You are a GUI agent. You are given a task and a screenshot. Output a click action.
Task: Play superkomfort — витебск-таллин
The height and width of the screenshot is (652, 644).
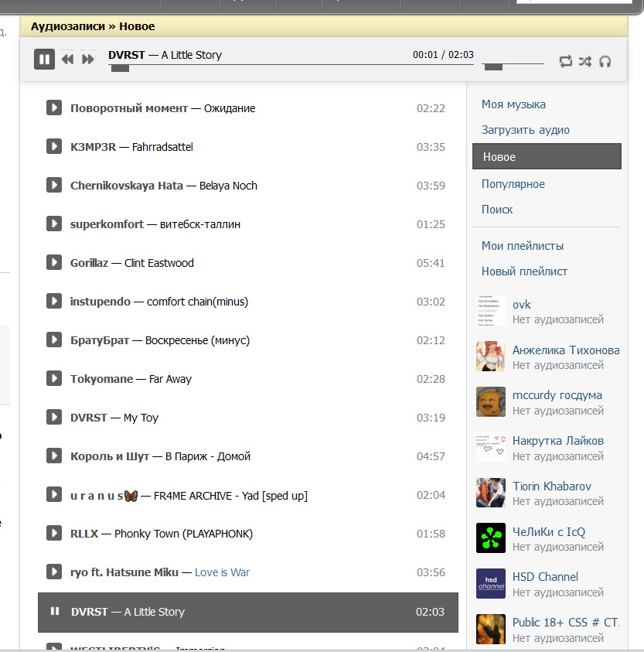[53, 224]
